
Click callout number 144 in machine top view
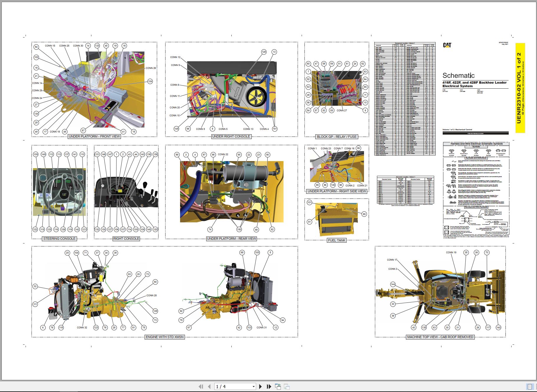click(393, 284)
